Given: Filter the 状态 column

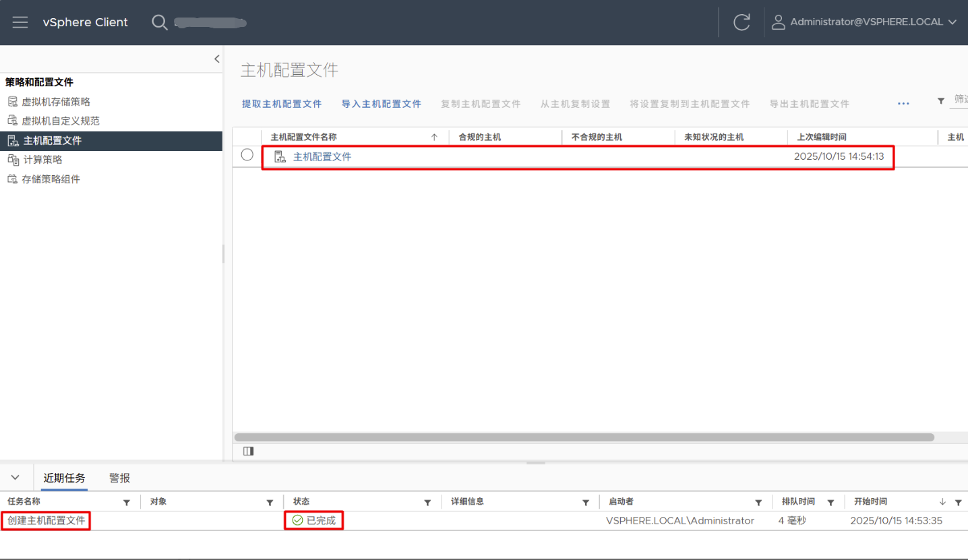Looking at the screenshot, I should (x=427, y=503).
